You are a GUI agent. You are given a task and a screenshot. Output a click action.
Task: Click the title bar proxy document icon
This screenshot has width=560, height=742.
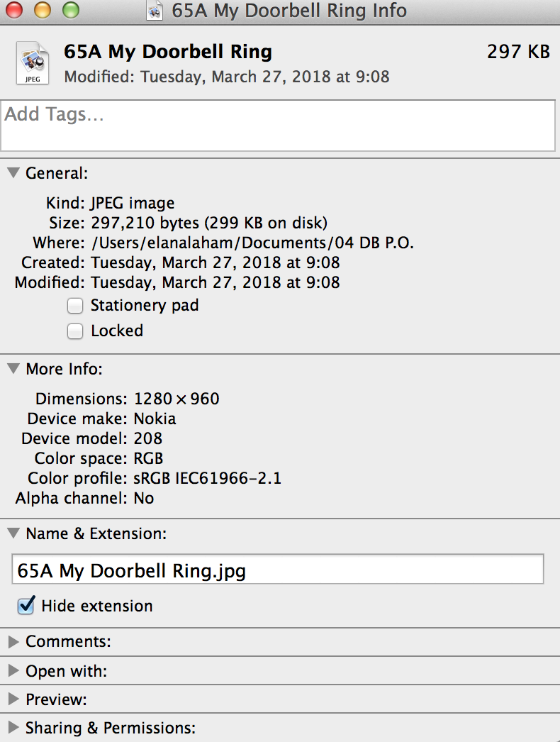pyautogui.click(x=155, y=11)
